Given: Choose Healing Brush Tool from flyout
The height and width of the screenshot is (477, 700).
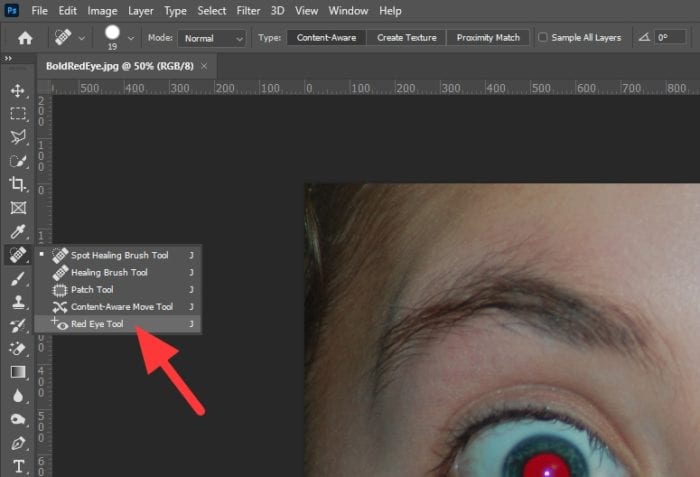Looking at the screenshot, I should 118,272.
